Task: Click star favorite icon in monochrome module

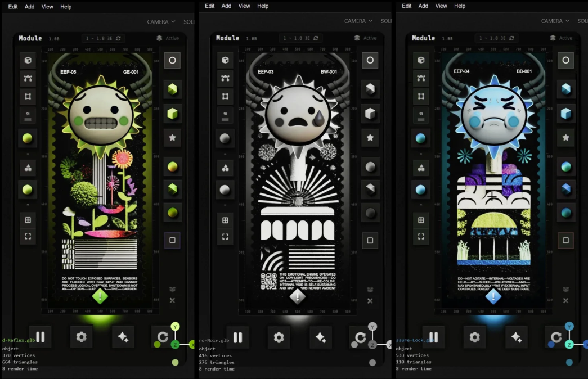Action: [370, 138]
